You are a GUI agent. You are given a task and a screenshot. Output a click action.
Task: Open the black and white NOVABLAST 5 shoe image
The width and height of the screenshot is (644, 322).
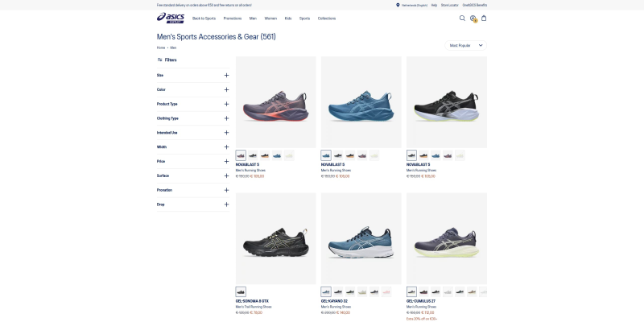(x=447, y=102)
